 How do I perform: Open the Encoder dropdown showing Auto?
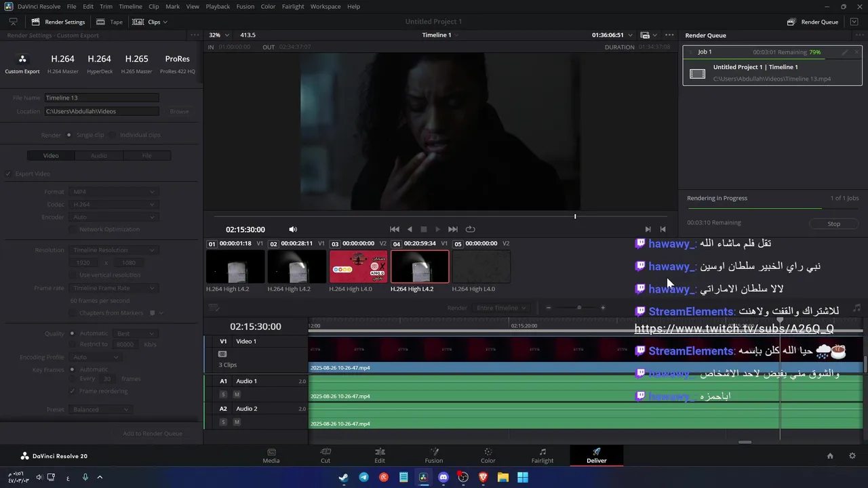114,218
